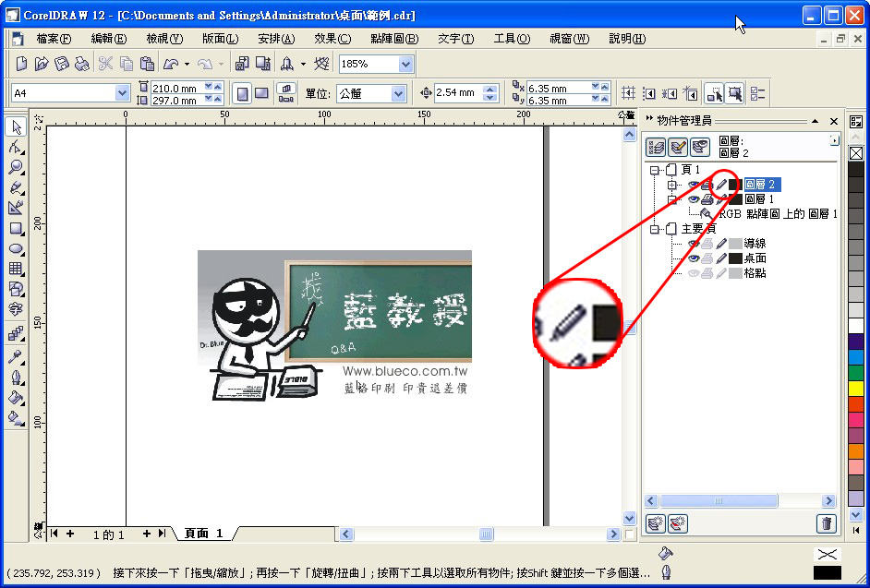870x588 pixels.
Task: Enable Snap to Grid in property bar
Action: tap(628, 94)
